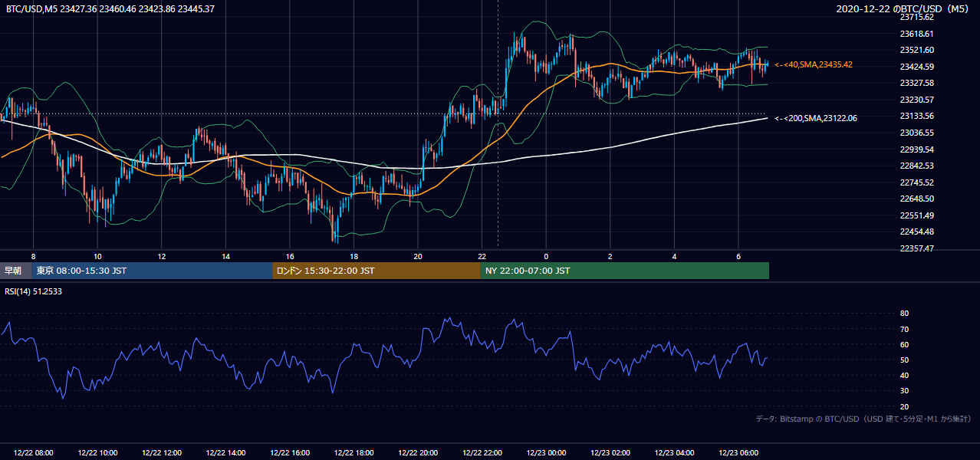Click price axis label 23618.61
This screenshot has height=460, width=980.
coord(916,34)
